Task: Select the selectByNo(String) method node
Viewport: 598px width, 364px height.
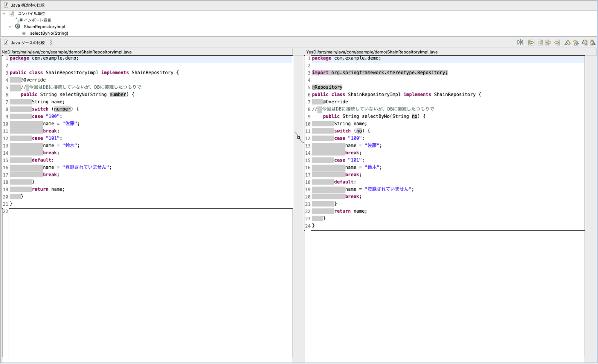Action: (49, 33)
